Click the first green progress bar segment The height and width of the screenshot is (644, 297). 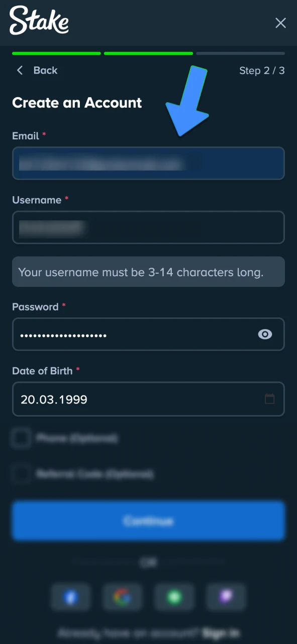click(x=56, y=53)
